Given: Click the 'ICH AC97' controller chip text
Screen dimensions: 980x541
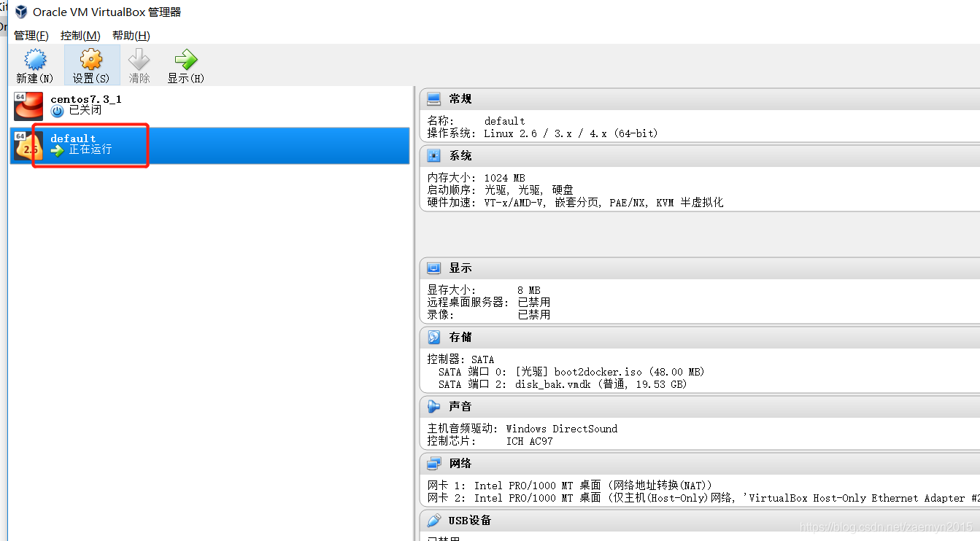Looking at the screenshot, I should point(529,441).
